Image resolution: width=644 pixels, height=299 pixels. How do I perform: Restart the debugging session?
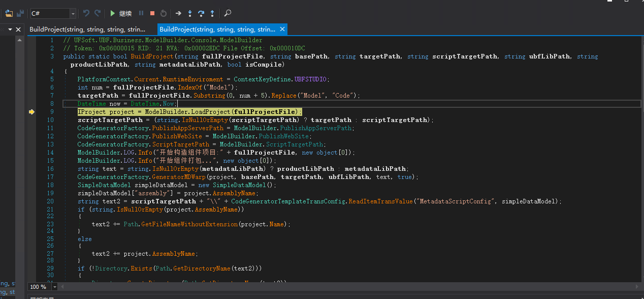click(164, 13)
